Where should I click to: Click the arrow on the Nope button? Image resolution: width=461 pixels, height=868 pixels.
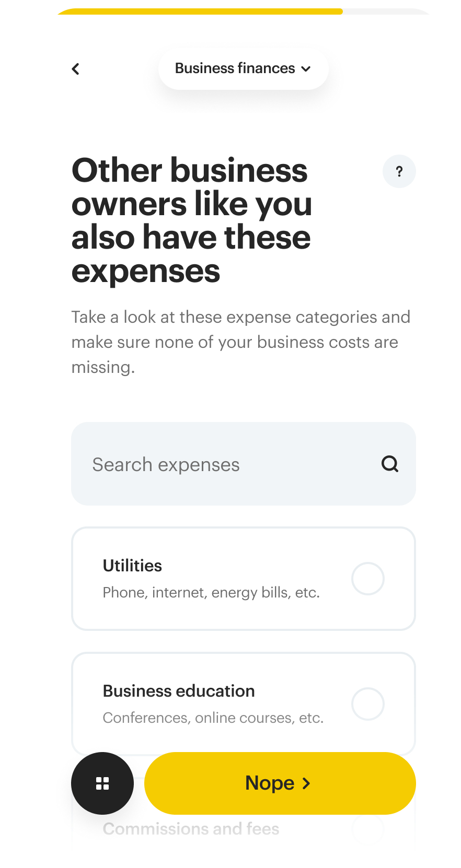[x=307, y=783]
